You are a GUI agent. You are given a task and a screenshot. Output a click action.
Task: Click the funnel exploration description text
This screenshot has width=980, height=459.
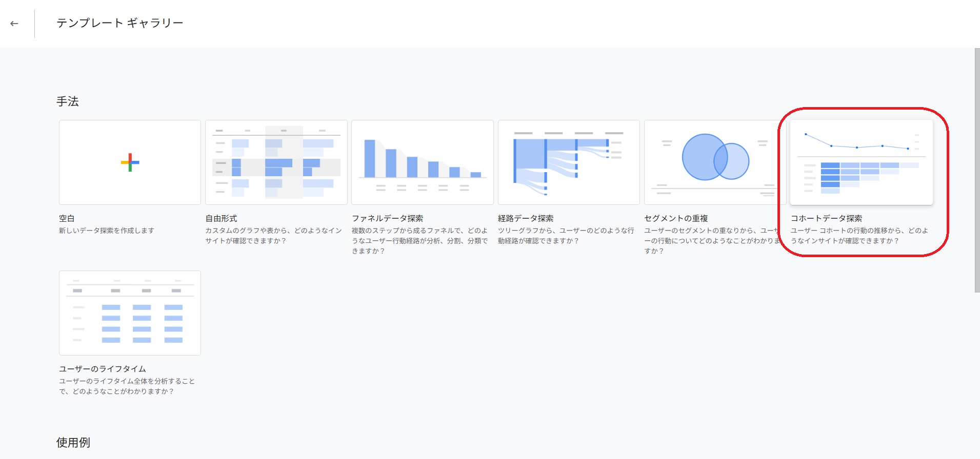(419, 241)
